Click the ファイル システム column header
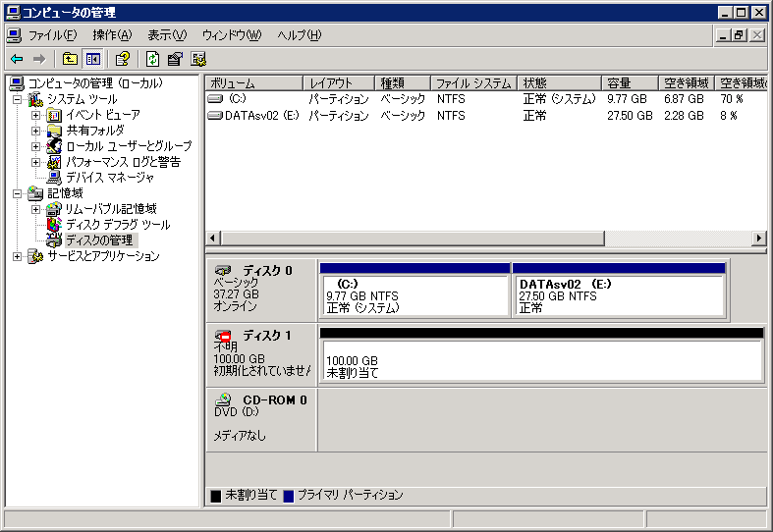Screen dimensions: 773x532 pyautogui.click(x=474, y=83)
